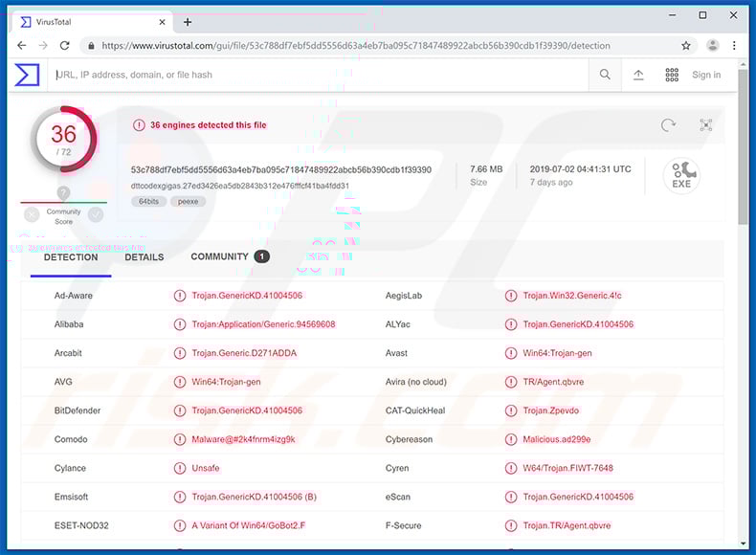Click the scrollbar down arrow

point(743,544)
